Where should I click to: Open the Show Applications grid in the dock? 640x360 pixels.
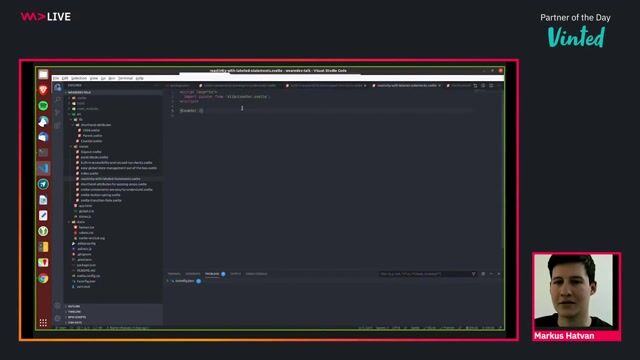point(43,323)
